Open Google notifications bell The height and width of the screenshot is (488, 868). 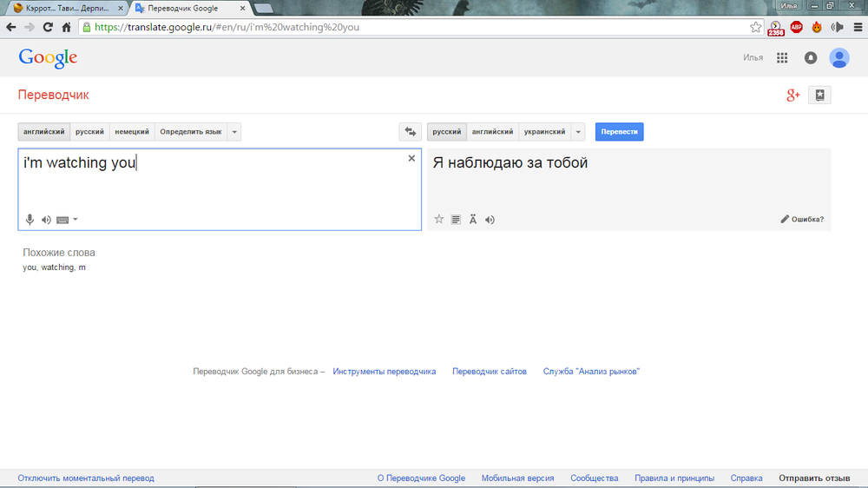tap(811, 57)
